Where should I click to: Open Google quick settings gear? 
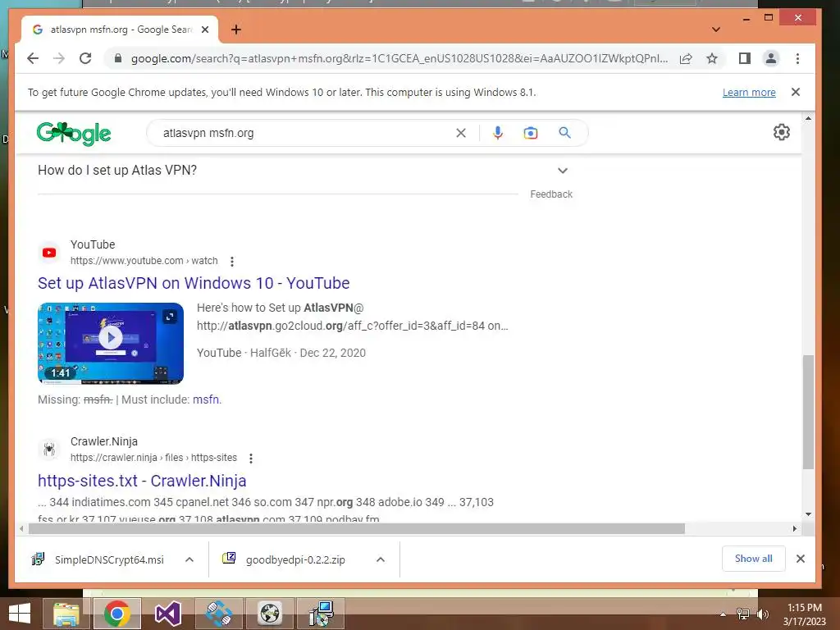(x=782, y=132)
